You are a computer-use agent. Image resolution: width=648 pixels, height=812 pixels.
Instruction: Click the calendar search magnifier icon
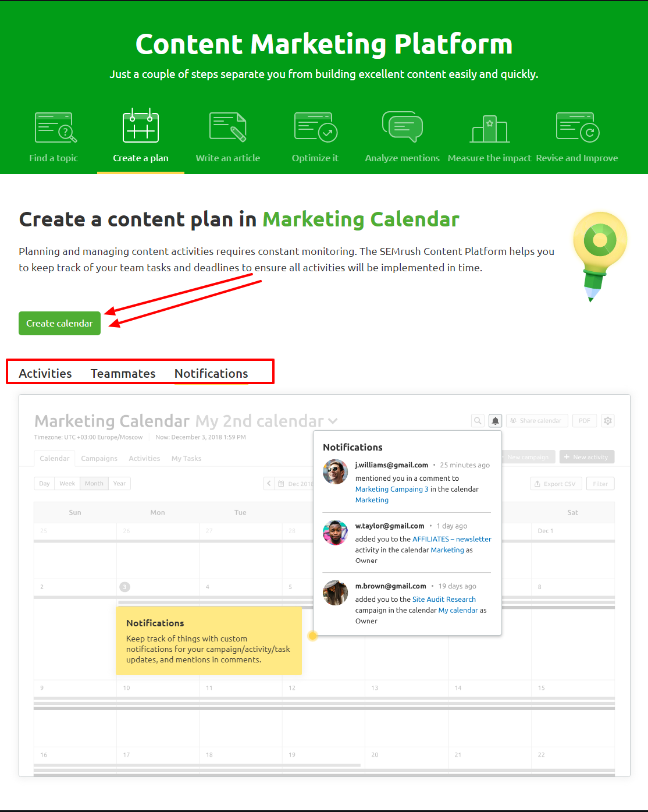pos(478,421)
